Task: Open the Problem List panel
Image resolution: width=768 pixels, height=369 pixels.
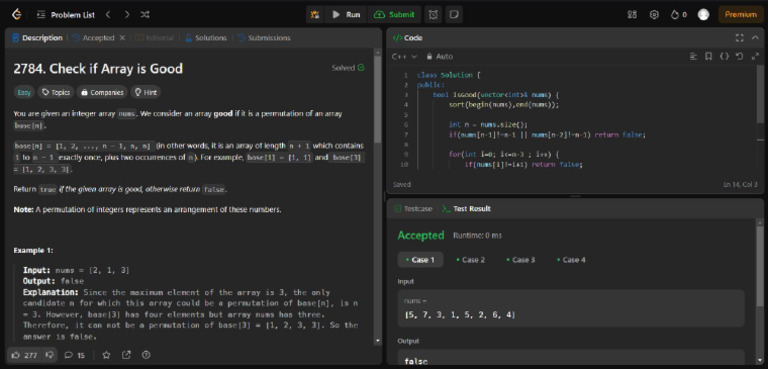Action: coord(66,15)
